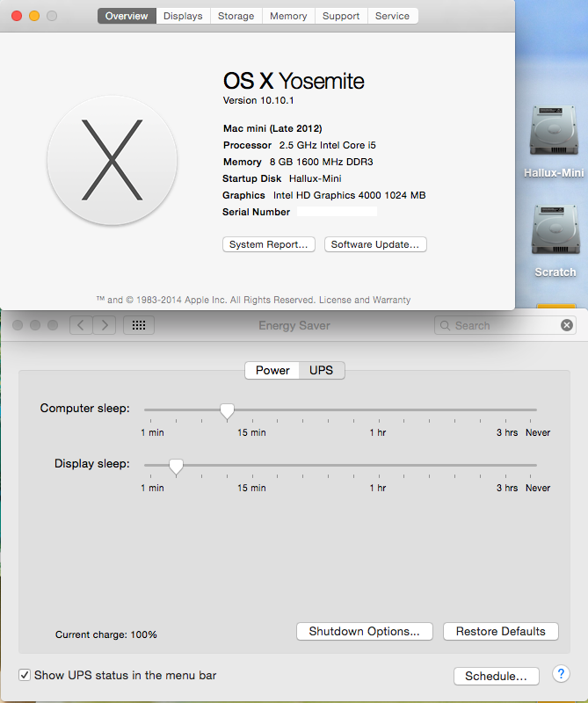
Task: Select the Support tab
Action: pos(341,16)
